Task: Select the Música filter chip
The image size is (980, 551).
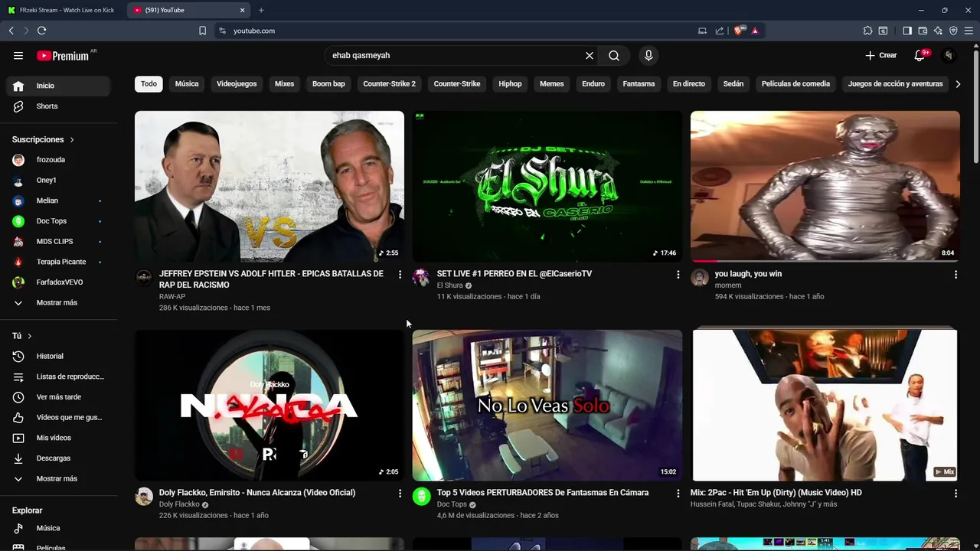Action: click(187, 83)
